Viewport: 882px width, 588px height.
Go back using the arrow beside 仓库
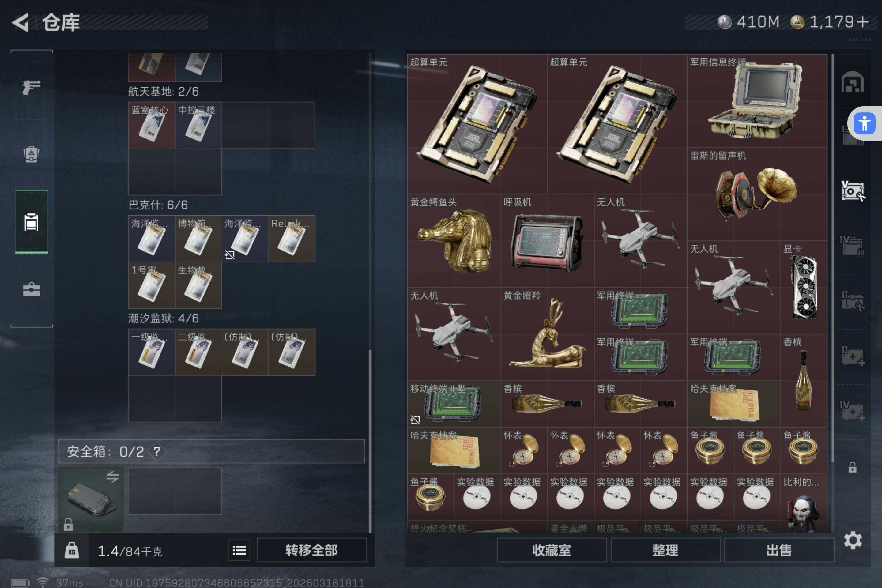pyautogui.click(x=21, y=22)
